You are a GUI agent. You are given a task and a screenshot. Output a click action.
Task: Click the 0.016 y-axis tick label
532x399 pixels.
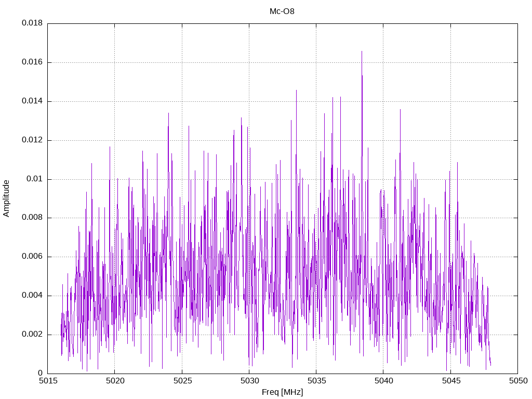tap(32, 62)
